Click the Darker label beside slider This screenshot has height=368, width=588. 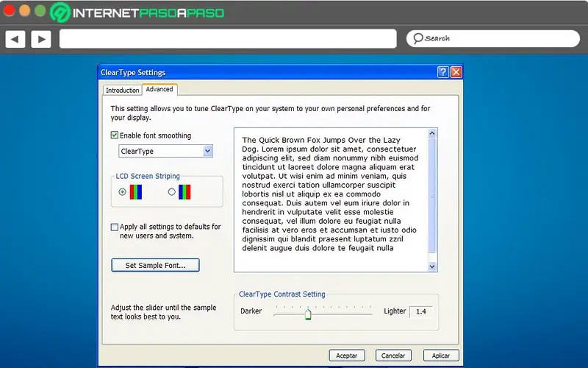tap(251, 311)
